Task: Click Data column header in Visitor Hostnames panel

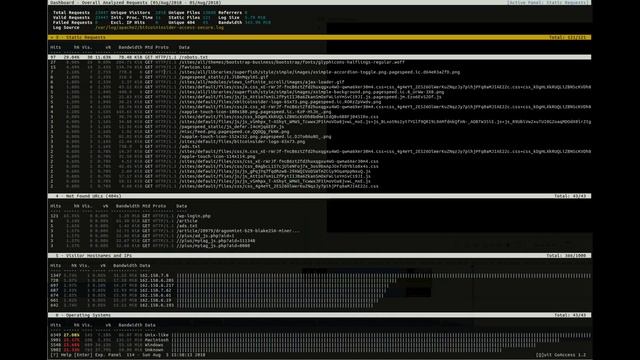Action: pos(145,266)
